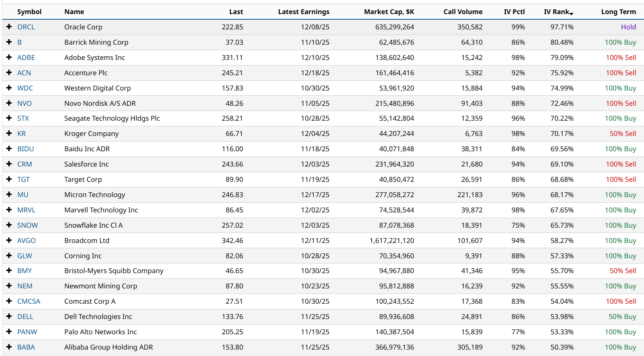Click the plus icon beside WDC
The image size is (644, 356).
(x=9, y=88)
